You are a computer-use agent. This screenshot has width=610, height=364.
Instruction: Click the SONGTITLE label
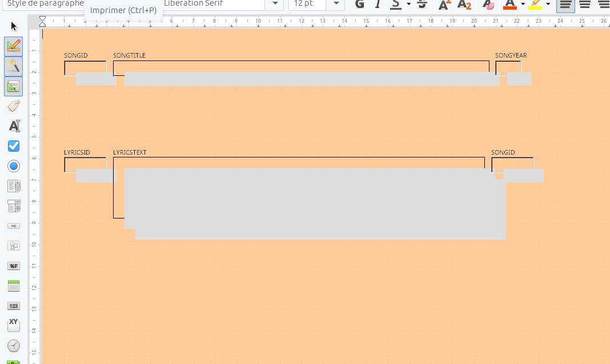pos(129,55)
